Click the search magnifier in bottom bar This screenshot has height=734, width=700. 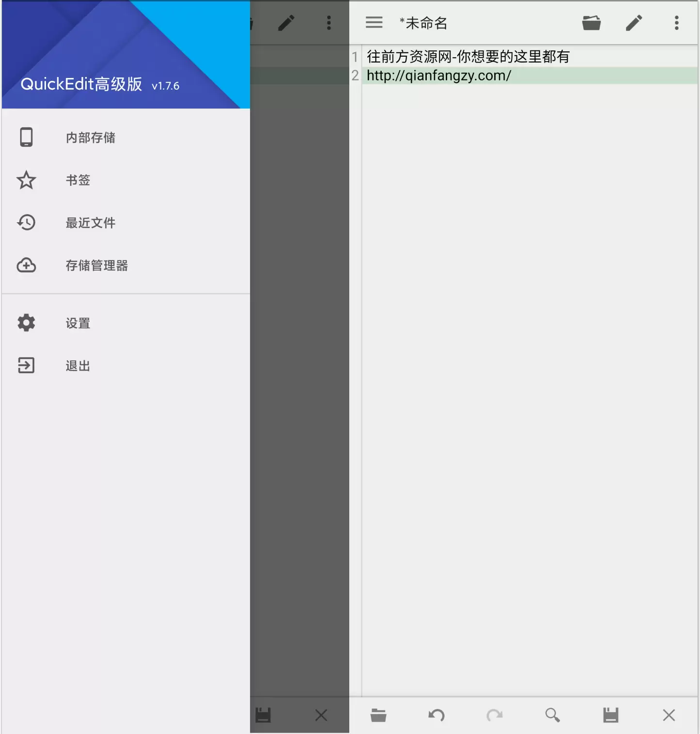click(553, 715)
